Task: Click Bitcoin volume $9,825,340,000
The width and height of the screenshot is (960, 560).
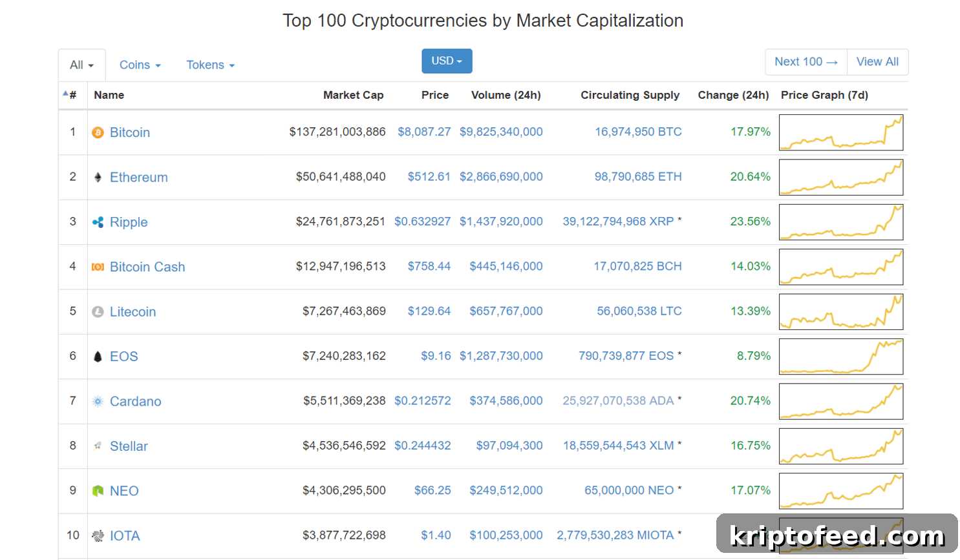Action: click(x=501, y=132)
